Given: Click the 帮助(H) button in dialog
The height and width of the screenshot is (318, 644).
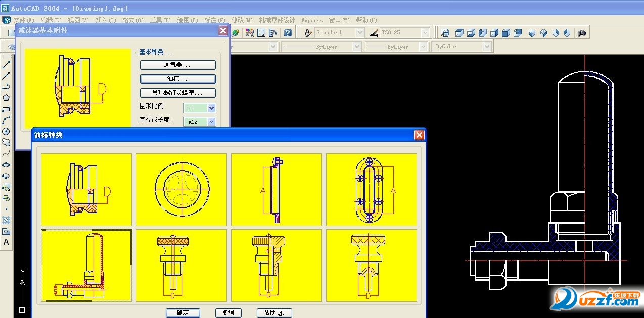Looking at the screenshot, I should (274, 313).
